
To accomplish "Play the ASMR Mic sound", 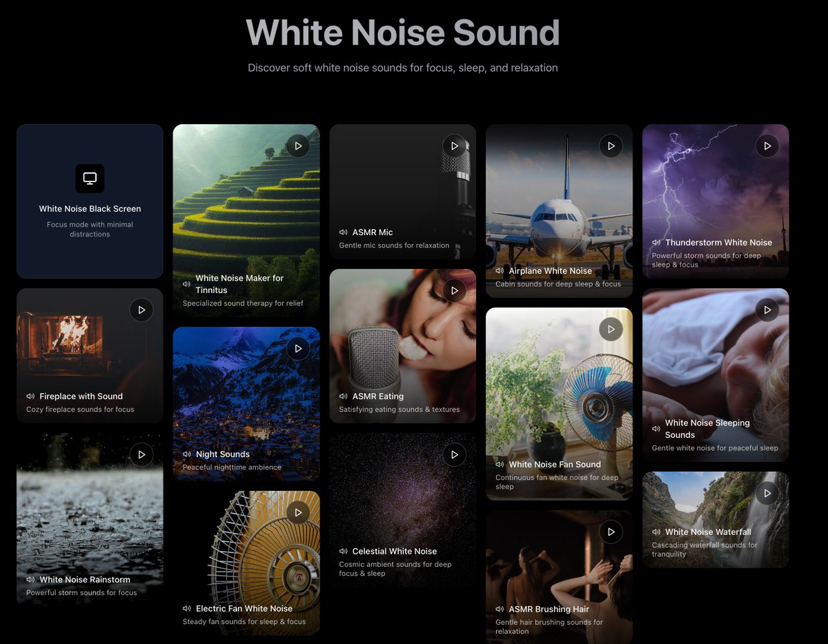I will [x=454, y=146].
